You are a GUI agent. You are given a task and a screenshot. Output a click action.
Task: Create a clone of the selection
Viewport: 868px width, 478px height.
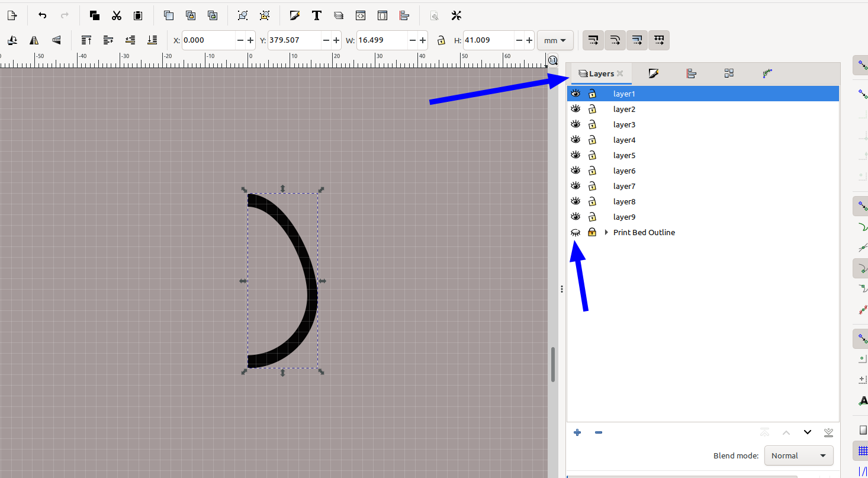click(x=191, y=15)
